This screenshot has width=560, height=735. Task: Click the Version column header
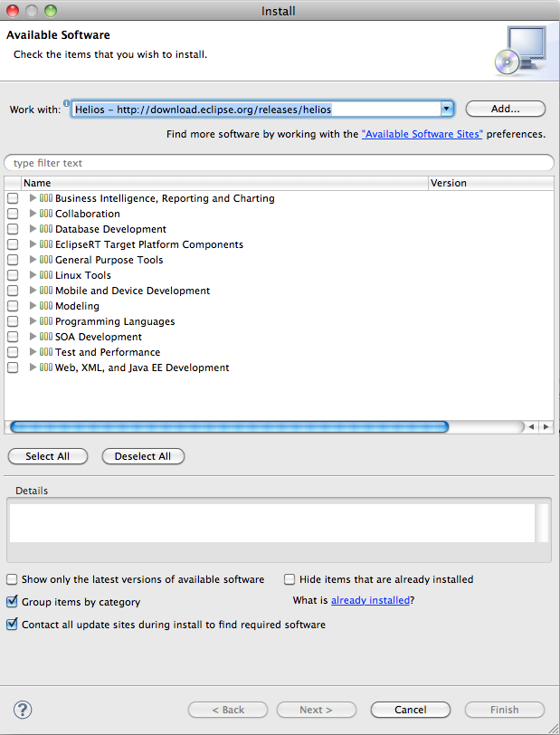(x=491, y=183)
